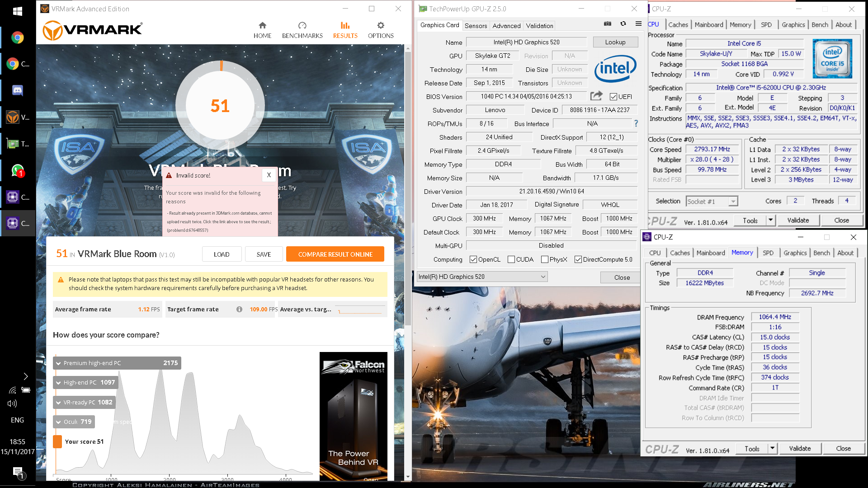Open the Socket #1 selection dropdown in CPU-Z

coord(712,201)
